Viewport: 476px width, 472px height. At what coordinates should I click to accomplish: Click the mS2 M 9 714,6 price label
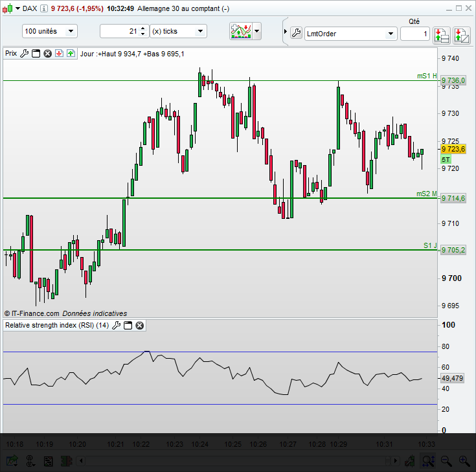pyautogui.click(x=453, y=198)
